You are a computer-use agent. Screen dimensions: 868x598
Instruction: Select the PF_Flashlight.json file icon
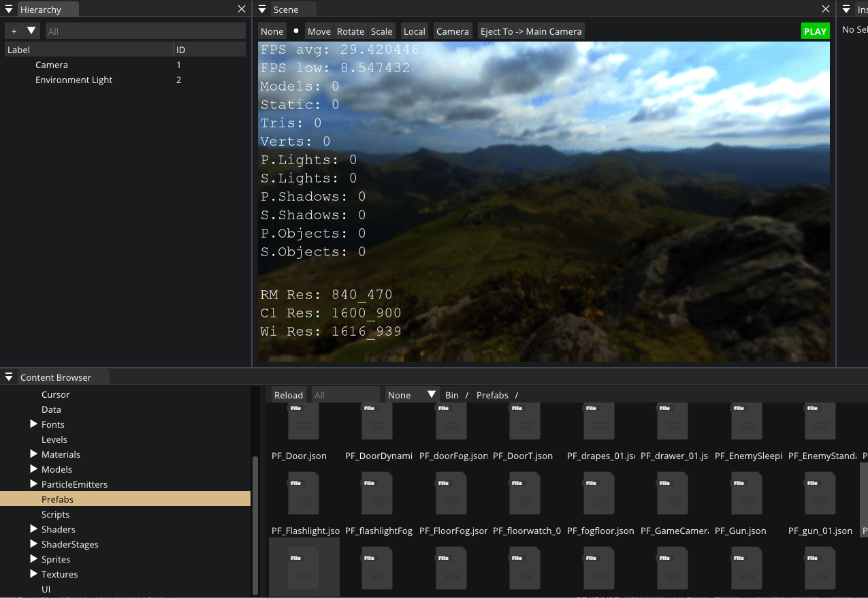[x=303, y=493]
